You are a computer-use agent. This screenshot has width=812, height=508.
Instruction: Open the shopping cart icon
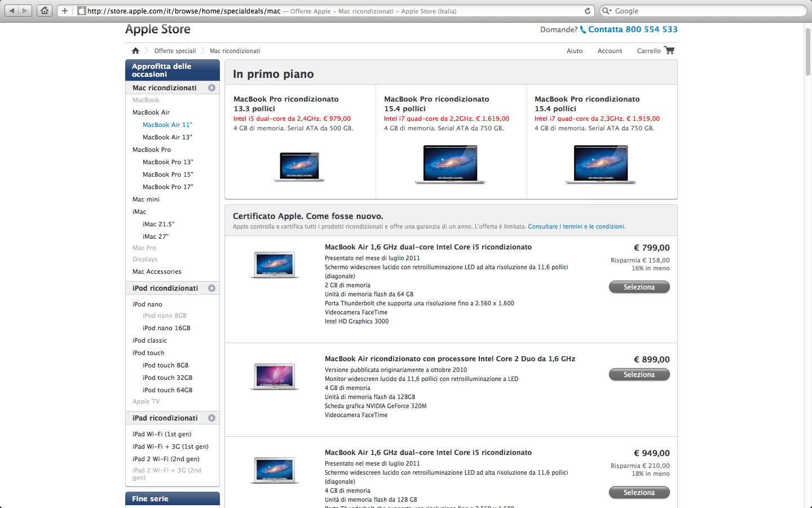point(669,50)
